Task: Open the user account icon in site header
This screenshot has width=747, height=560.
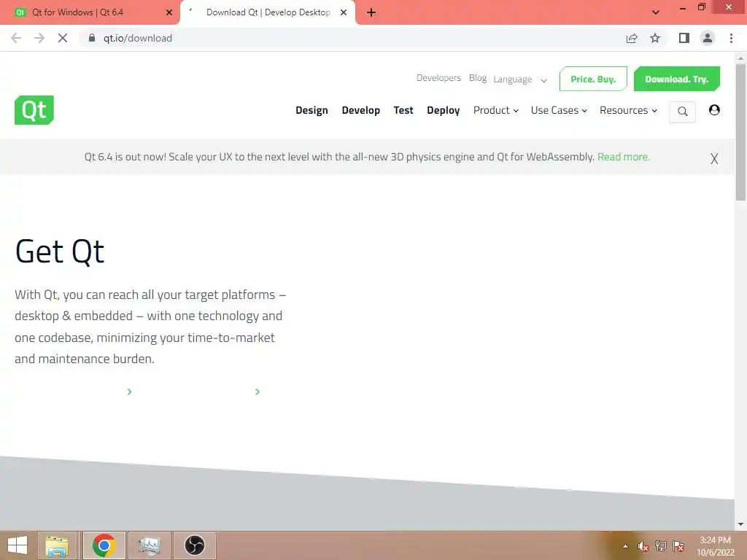Action: [x=714, y=110]
